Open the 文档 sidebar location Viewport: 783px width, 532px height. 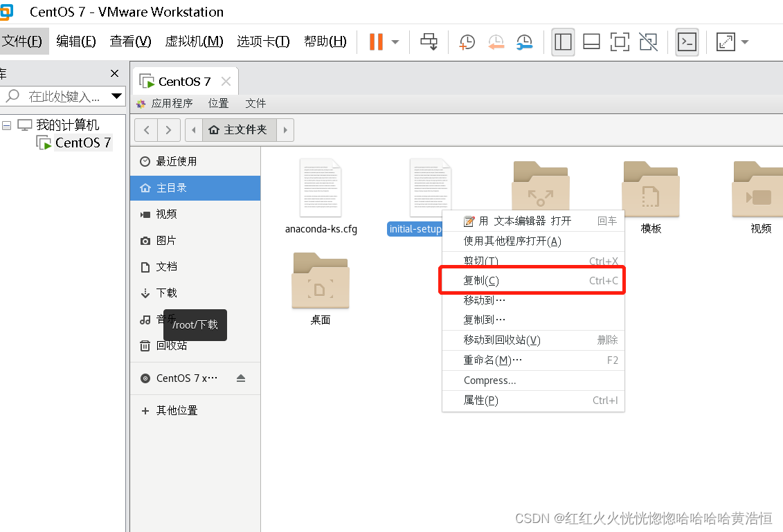(195, 267)
